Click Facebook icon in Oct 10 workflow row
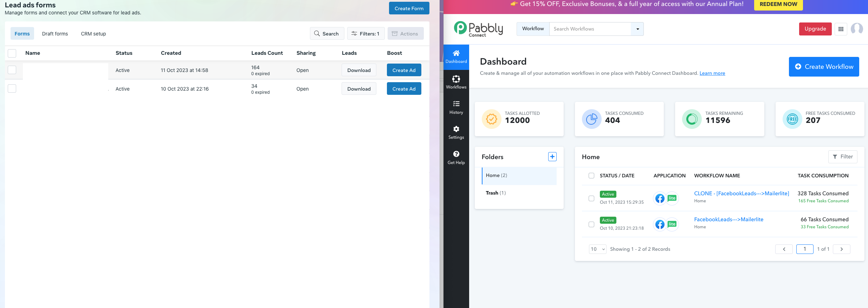 (660, 224)
